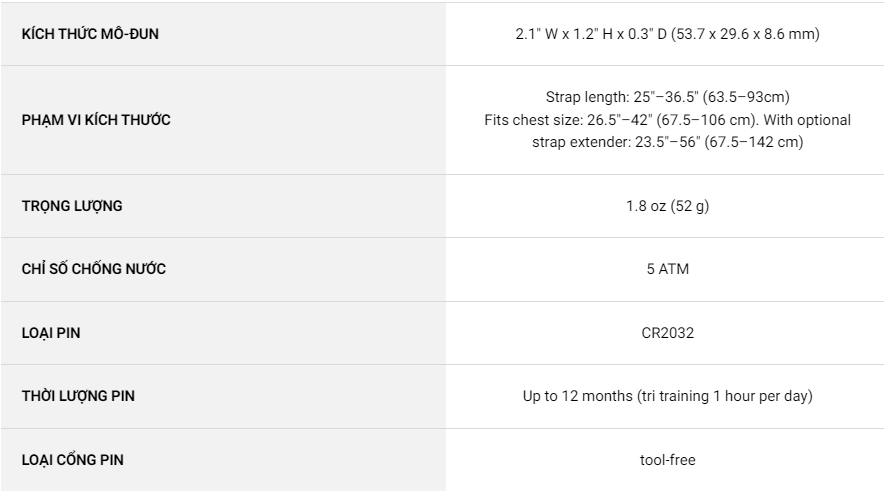
Task: Click the "LOẠI PIN" row label
Action: pos(51,333)
